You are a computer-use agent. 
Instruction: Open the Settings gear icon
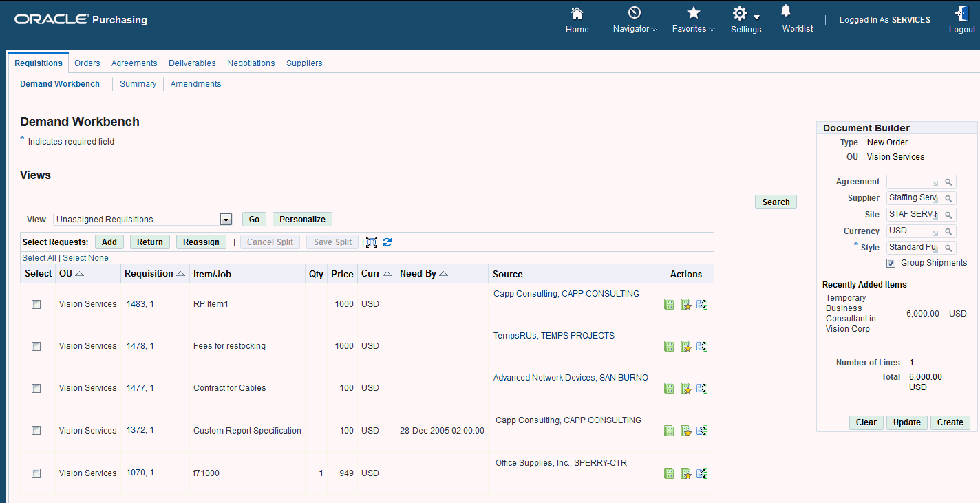click(x=740, y=14)
